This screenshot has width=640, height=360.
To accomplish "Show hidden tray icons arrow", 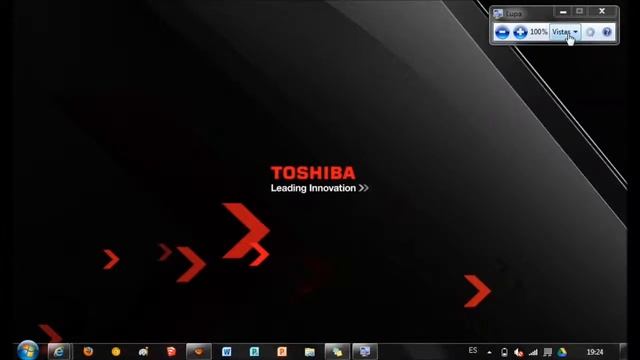I will pos(489,352).
